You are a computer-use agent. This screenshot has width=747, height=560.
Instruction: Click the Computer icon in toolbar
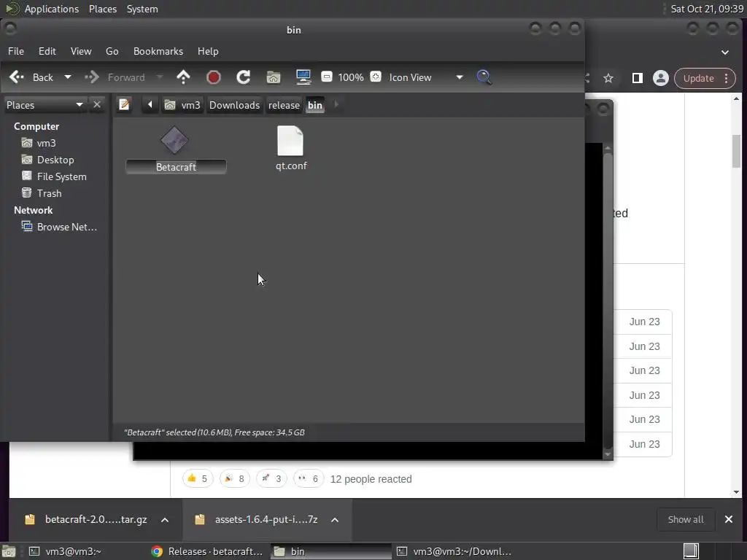coord(303,77)
